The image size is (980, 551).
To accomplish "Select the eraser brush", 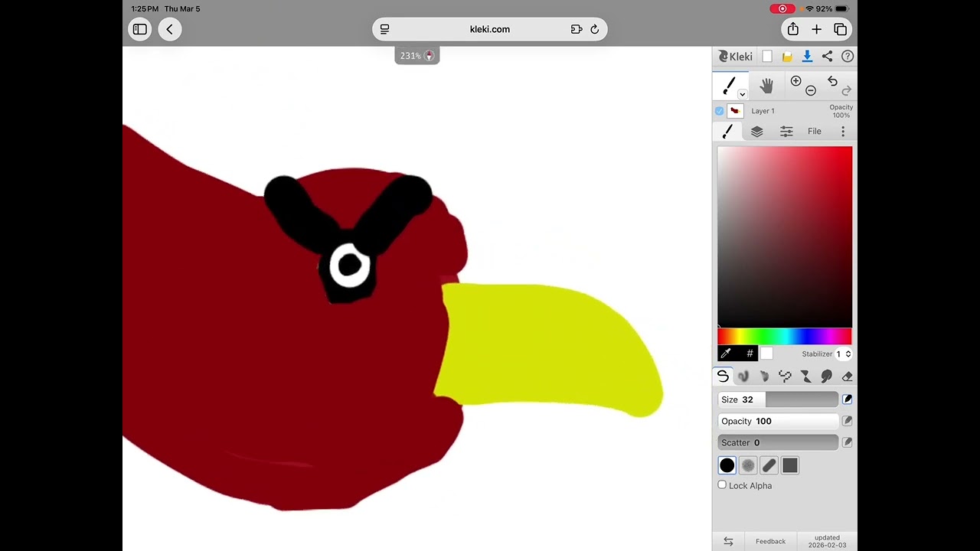I will tap(847, 376).
